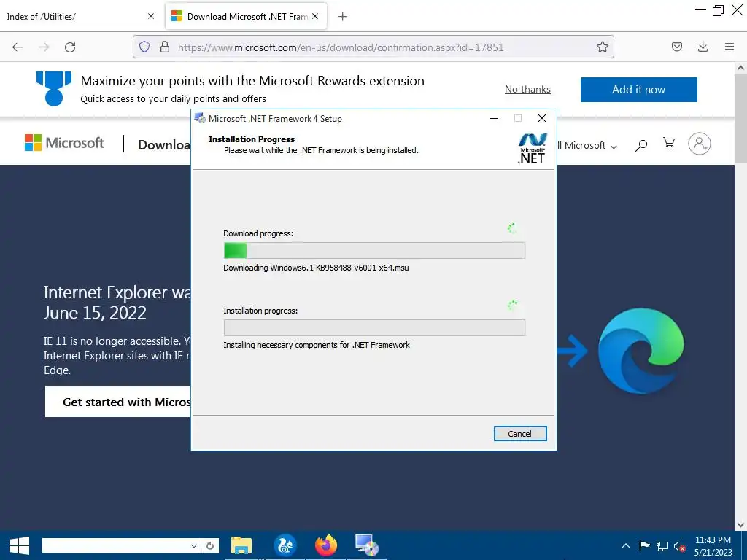Close the .NET Framework 4 Setup dialog

542,119
